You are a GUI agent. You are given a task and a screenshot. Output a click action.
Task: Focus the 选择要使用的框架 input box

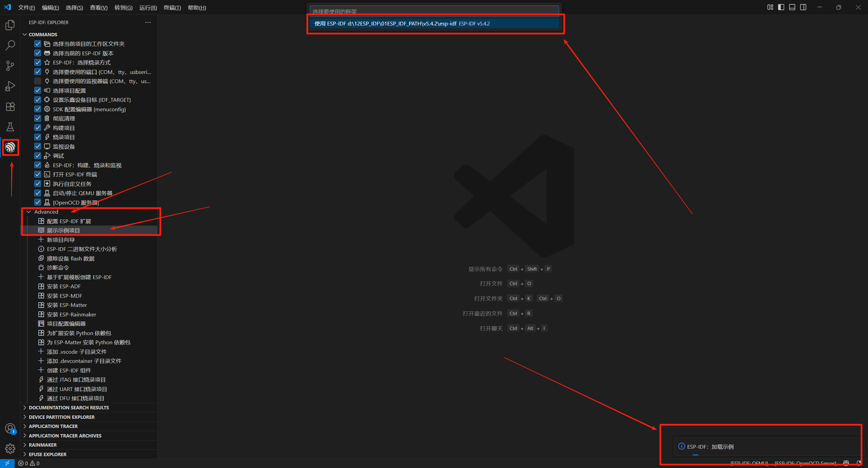[x=434, y=11]
